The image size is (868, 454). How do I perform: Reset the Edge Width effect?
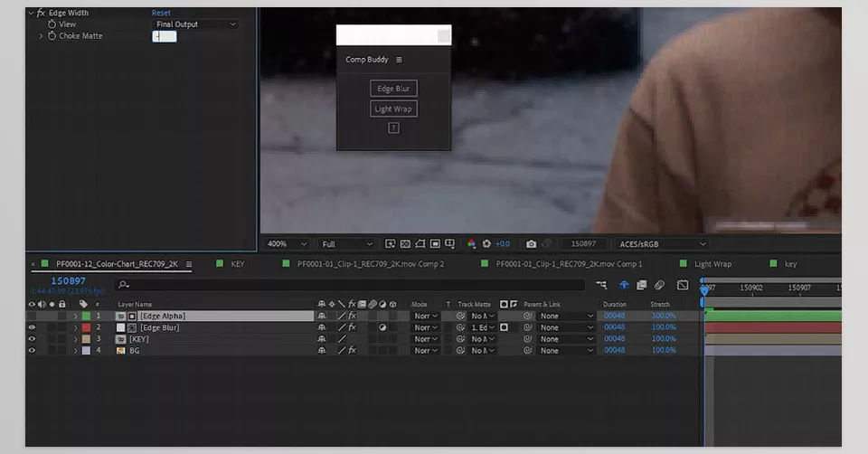pyautogui.click(x=161, y=13)
